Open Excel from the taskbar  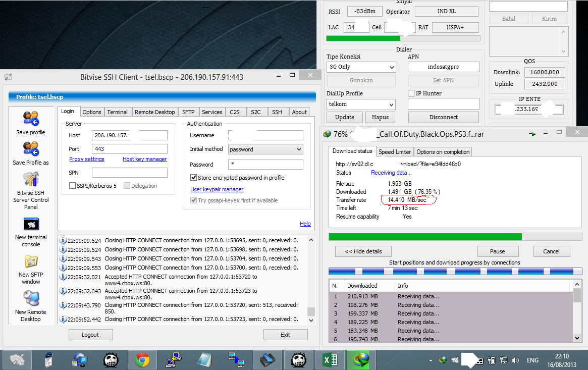[330, 360]
